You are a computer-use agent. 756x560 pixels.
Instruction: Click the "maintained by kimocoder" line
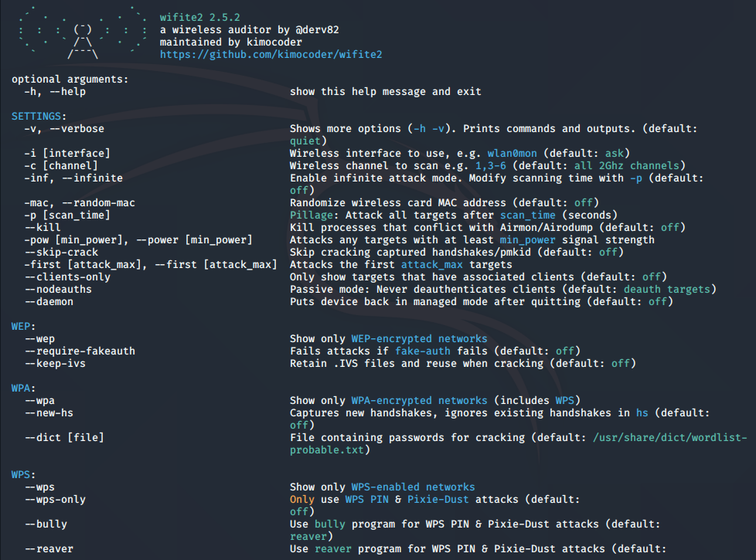coord(231,42)
